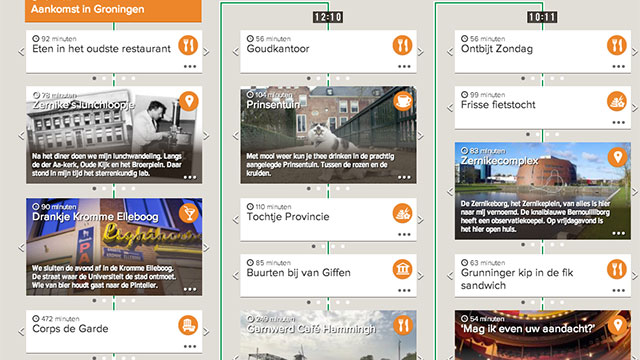Viewport: 640px width, 360px height.
Task: Open three-dots menu on Goudkantoor card
Action: (x=404, y=66)
